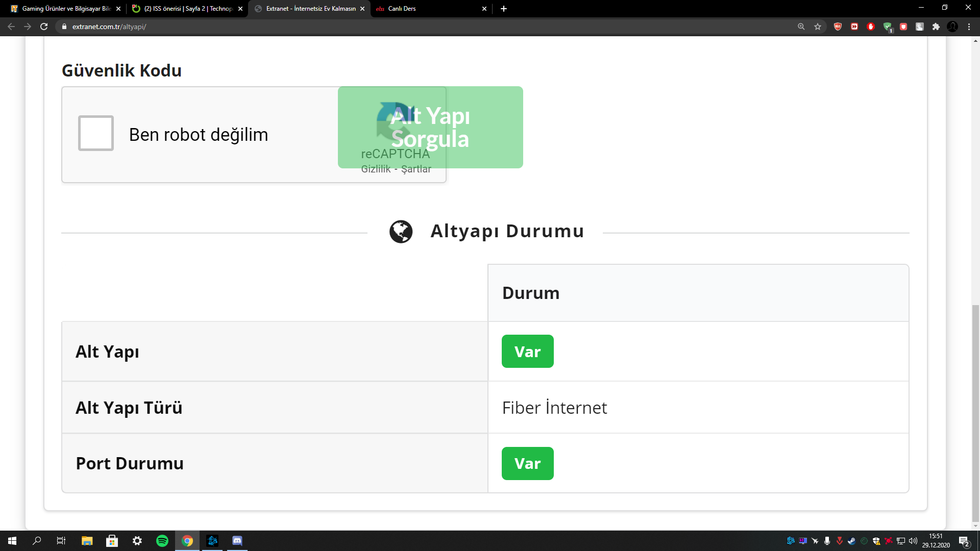Image resolution: width=980 pixels, height=551 pixels.
Task: Open the zoom magnifier icon in address bar
Action: coord(801,27)
